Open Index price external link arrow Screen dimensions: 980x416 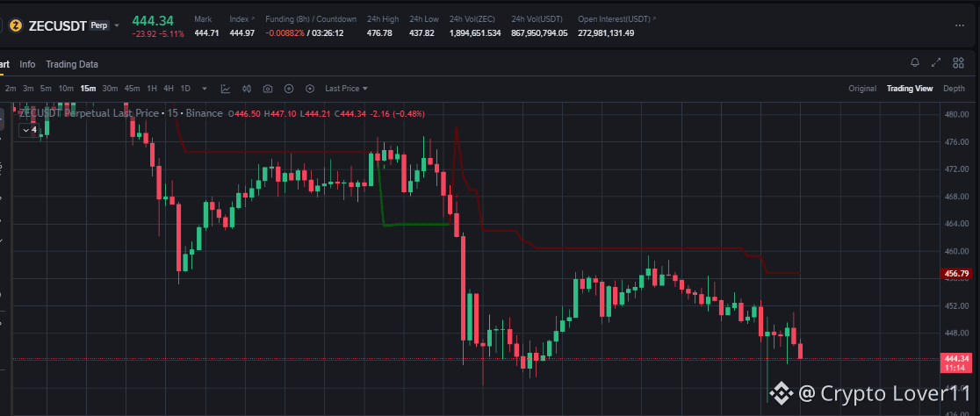tap(253, 19)
